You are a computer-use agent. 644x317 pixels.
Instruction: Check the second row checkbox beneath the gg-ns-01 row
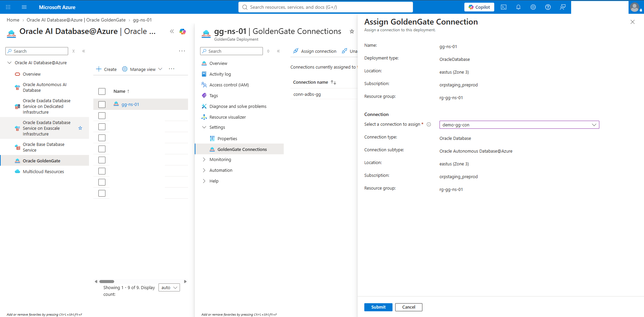(x=102, y=127)
